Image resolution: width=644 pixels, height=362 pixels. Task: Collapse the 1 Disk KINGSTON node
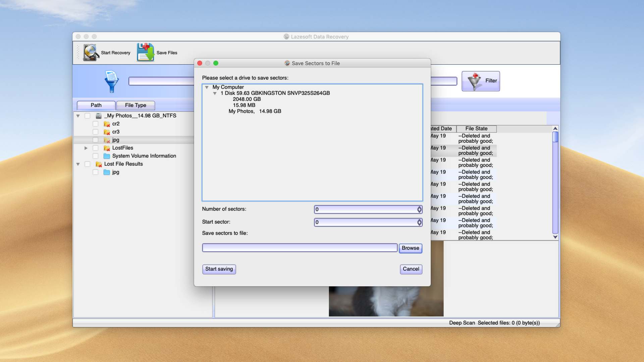coord(215,93)
